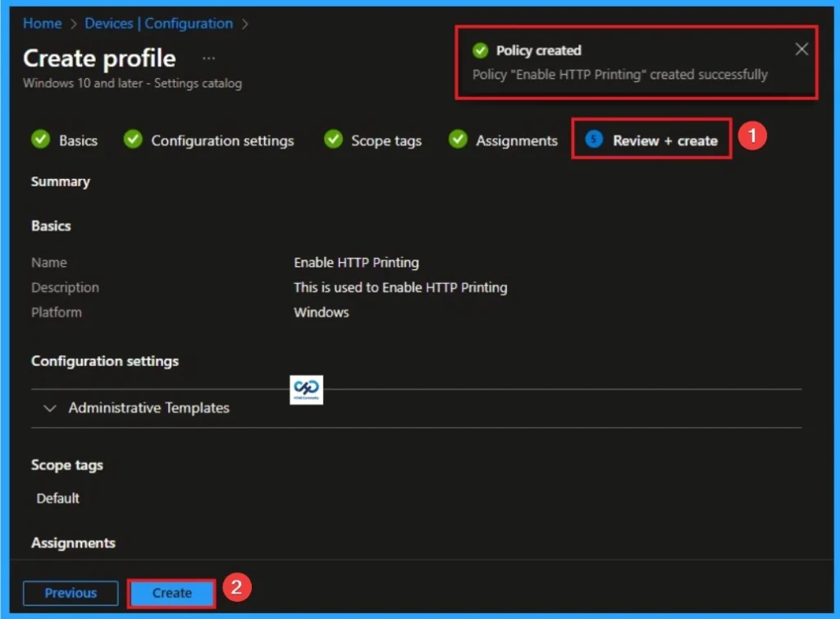Switch to the Basics step tab
840x619 pixels.
[x=75, y=140]
